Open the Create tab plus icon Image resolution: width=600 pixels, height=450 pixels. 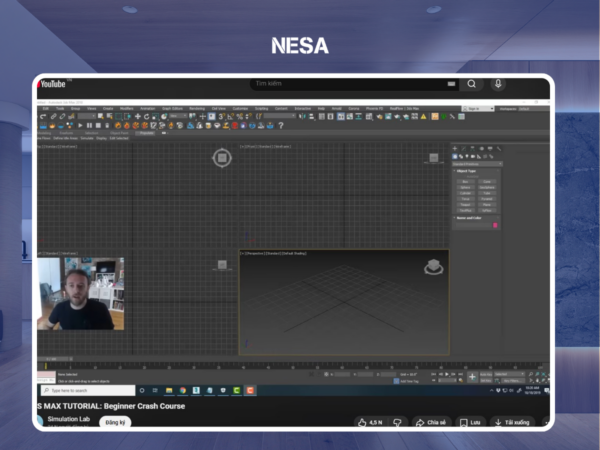(x=455, y=149)
